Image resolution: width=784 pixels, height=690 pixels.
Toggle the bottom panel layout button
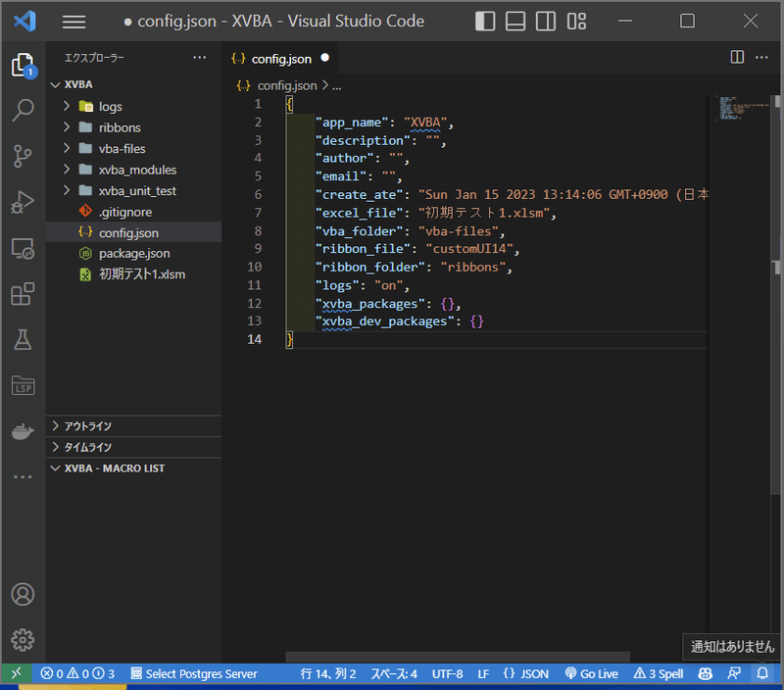516,22
